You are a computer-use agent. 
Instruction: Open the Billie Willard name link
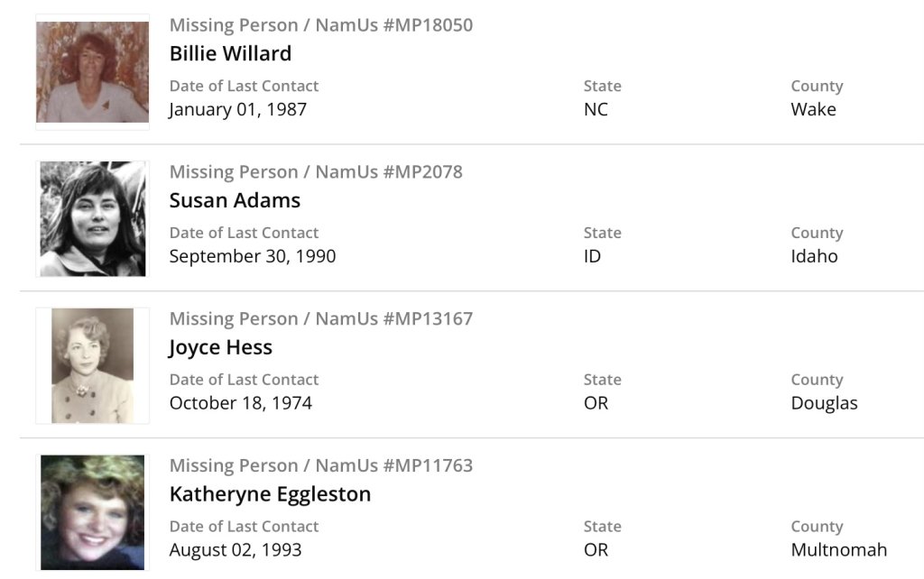click(x=230, y=53)
